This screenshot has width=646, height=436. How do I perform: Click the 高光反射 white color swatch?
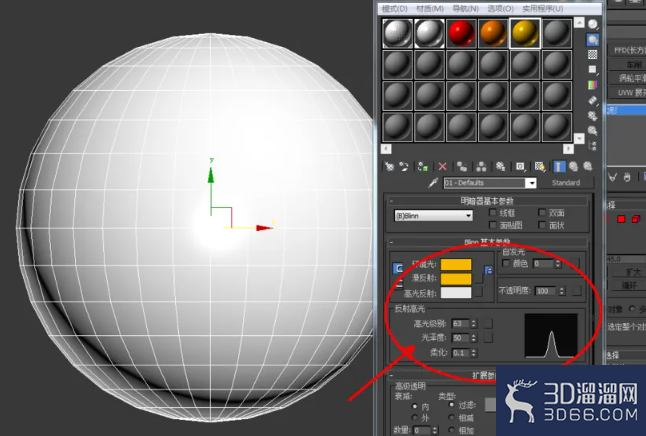(456, 293)
